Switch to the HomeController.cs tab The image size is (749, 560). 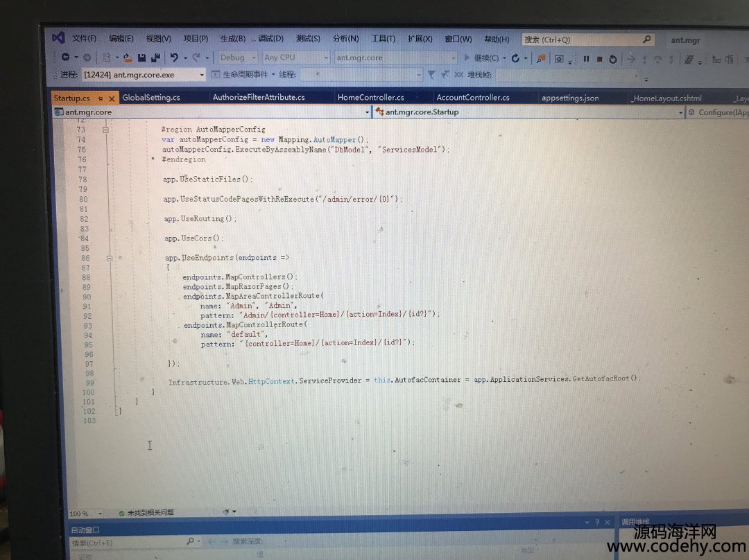370,98
